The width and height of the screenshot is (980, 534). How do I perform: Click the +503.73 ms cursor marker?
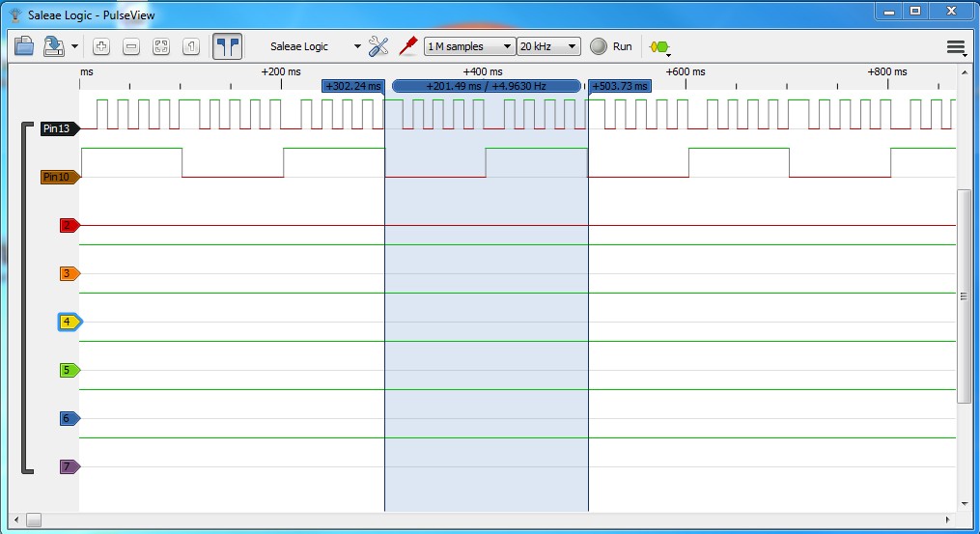tap(620, 86)
